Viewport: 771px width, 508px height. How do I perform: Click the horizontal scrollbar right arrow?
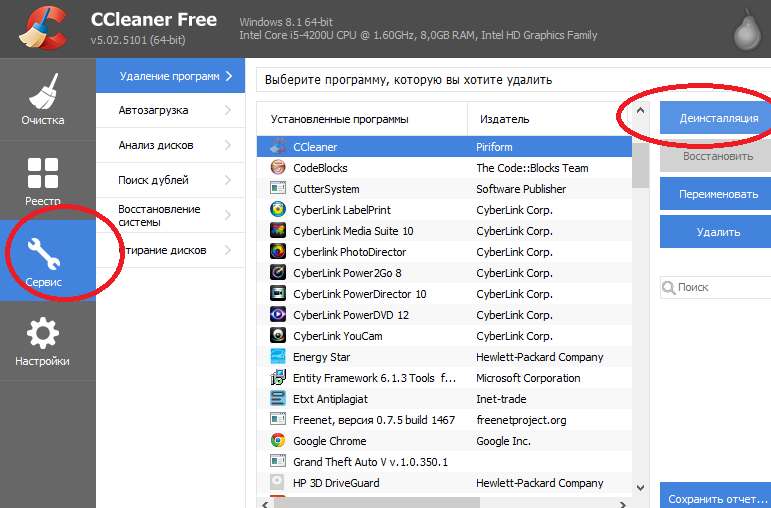(x=623, y=504)
